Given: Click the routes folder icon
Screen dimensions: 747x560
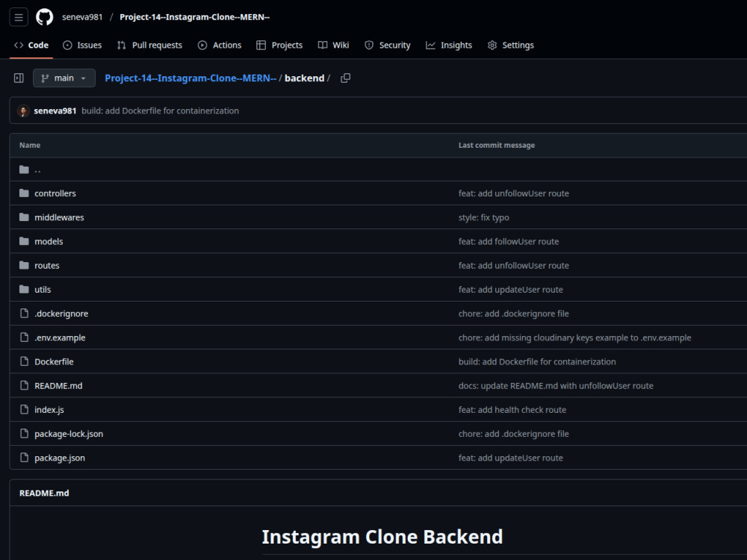Looking at the screenshot, I should click(x=25, y=265).
